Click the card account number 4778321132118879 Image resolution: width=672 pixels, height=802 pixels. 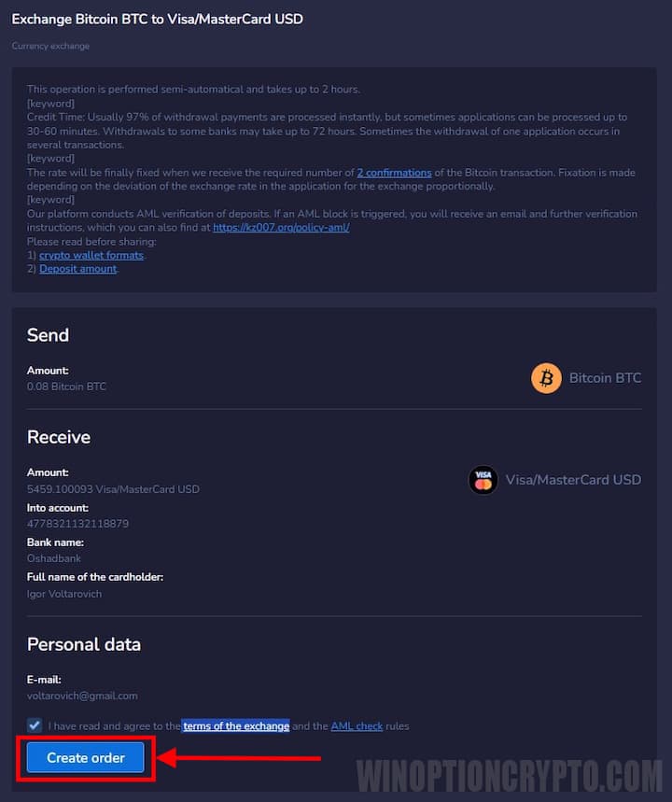pos(77,524)
